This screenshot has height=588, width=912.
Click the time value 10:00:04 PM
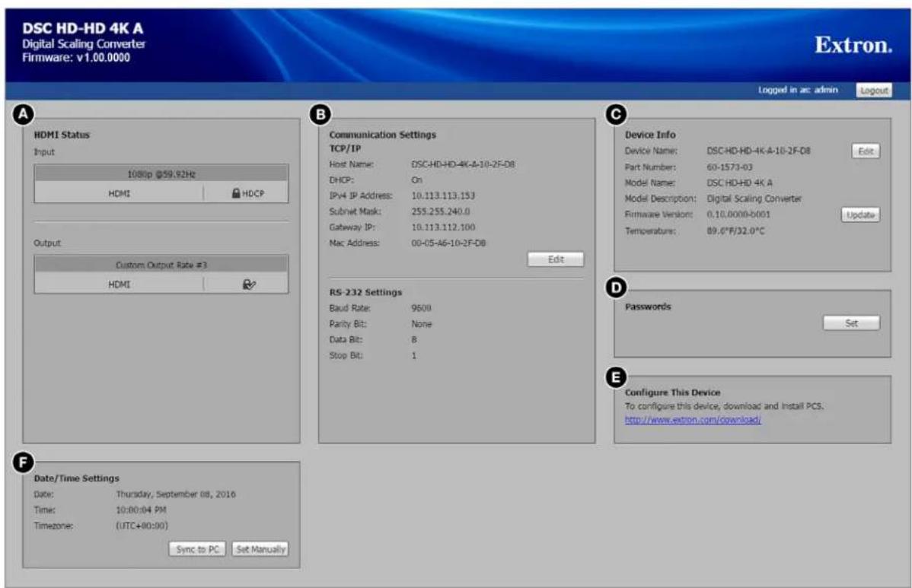click(141, 510)
